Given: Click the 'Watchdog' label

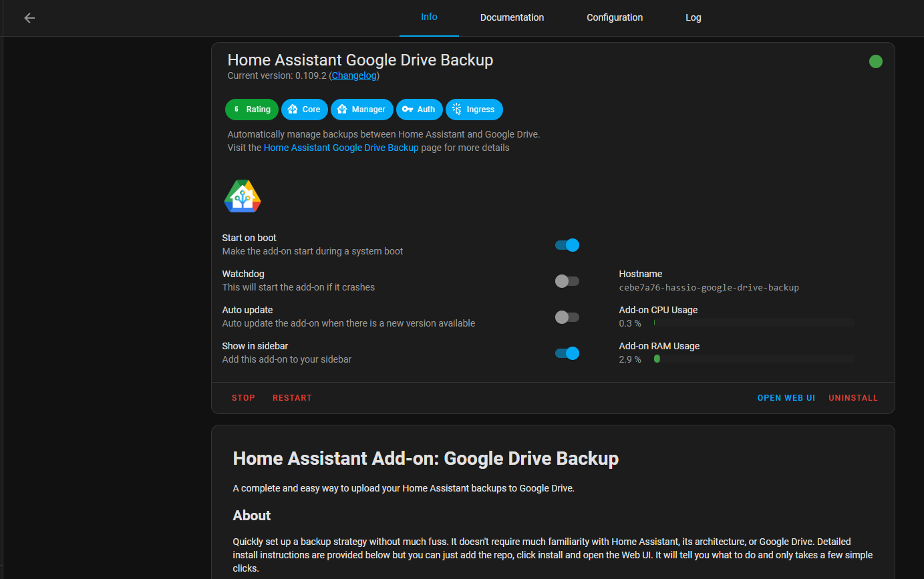Looking at the screenshot, I should click(243, 274).
